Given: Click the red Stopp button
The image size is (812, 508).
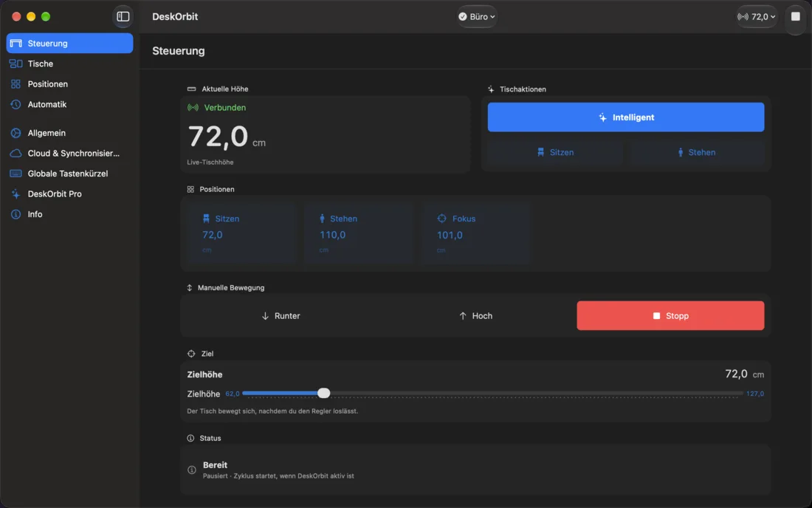Looking at the screenshot, I should (x=670, y=316).
